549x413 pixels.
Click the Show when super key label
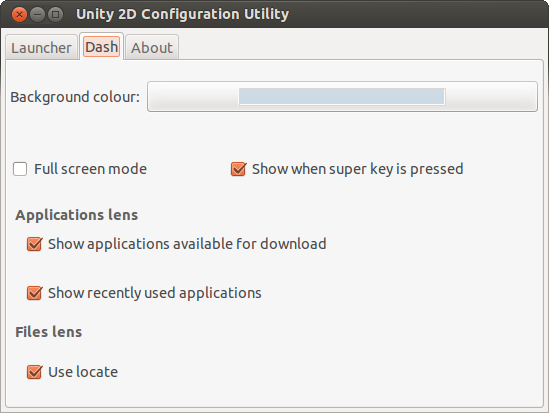pos(357,169)
